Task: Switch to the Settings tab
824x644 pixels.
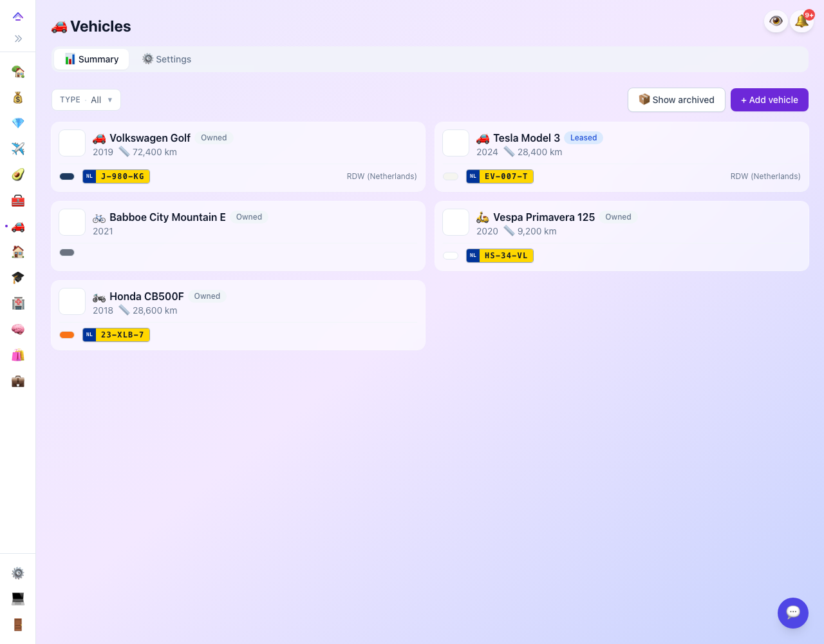Action: [x=167, y=59]
